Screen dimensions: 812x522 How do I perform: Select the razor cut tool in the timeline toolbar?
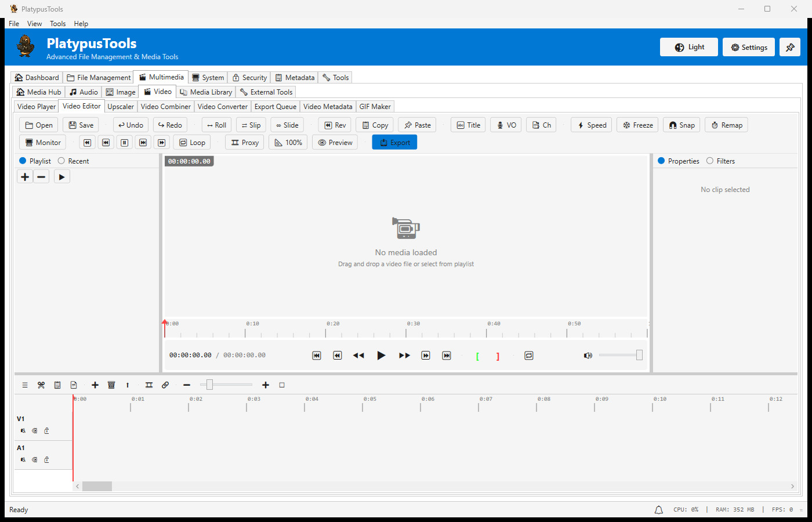tap(41, 385)
